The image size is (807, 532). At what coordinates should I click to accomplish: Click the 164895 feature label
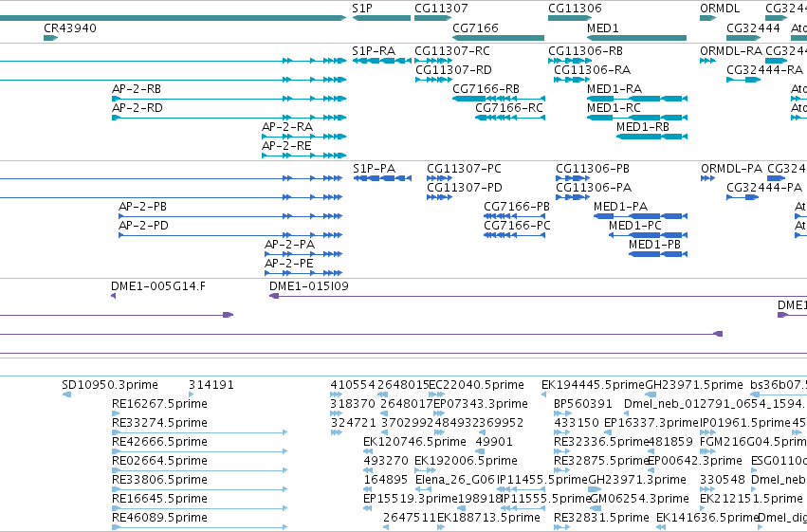pyautogui.click(x=386, y=480)
